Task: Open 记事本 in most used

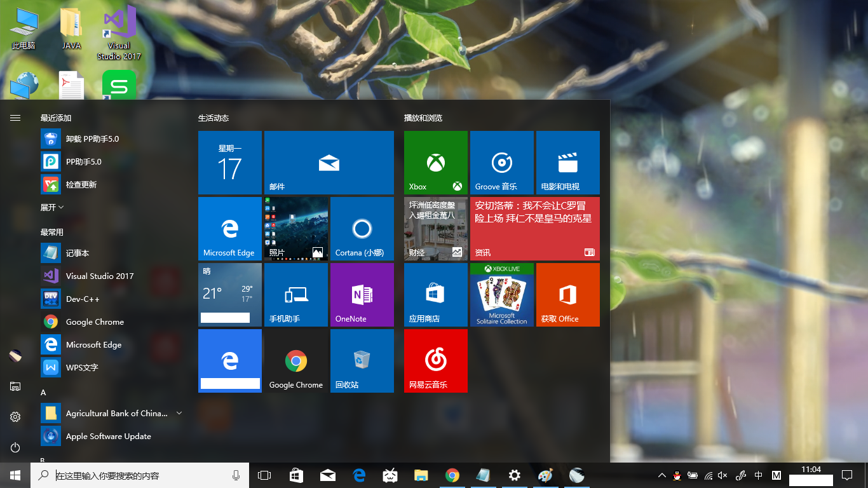Action: (112, 253)
